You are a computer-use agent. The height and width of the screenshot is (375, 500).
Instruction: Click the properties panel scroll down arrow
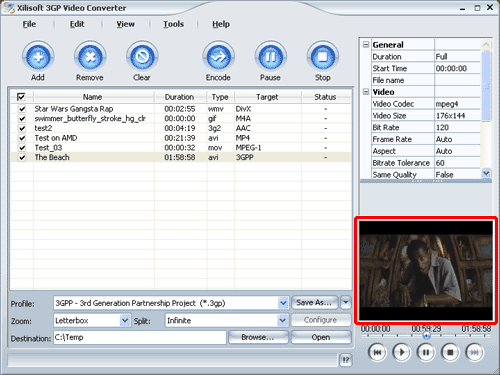coord(486,173)
